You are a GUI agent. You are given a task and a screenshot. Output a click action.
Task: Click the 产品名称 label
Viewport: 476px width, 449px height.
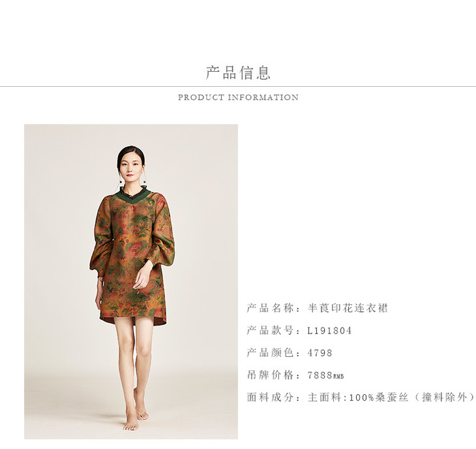pos(270,308)
